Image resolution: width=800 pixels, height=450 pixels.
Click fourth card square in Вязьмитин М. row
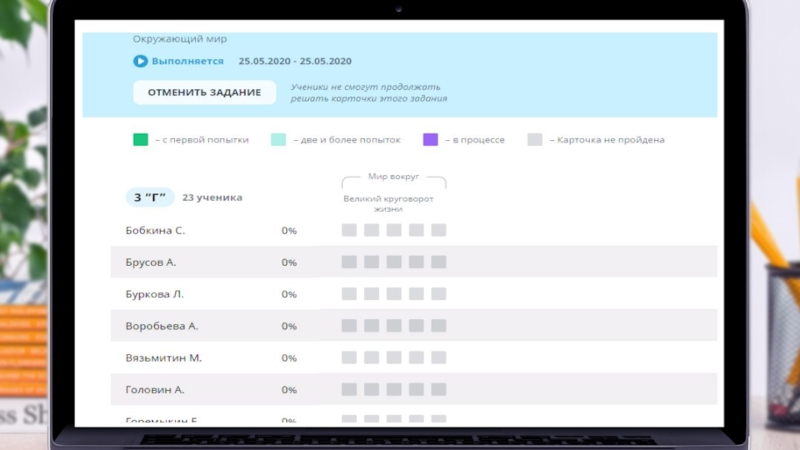(416, 358)
